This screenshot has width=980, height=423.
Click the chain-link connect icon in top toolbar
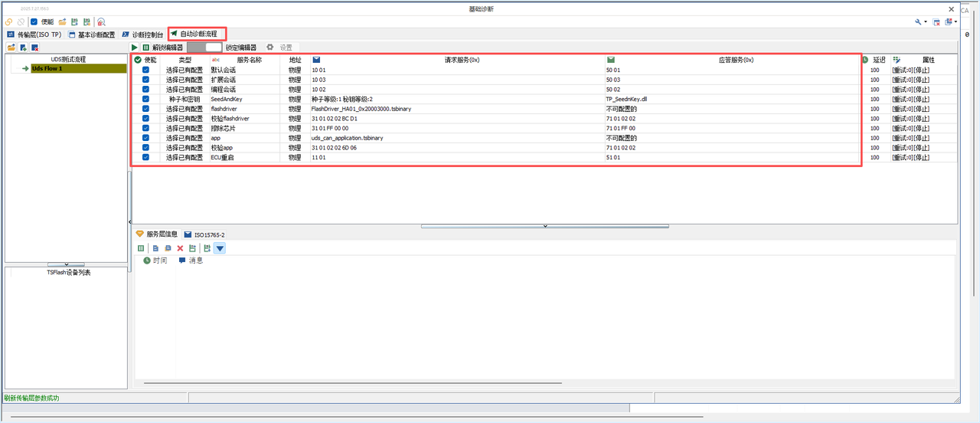[x=9, y=22]
